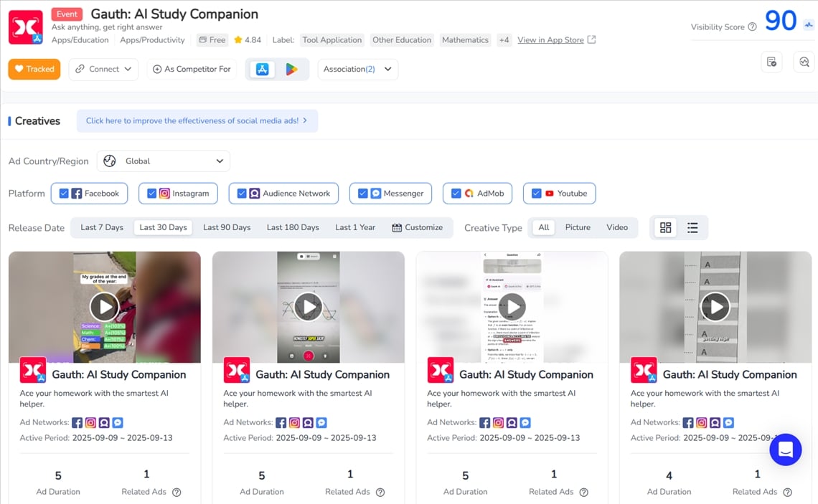Switch to list view layout
Viewport: 818px width, 504px height.
pos(692,227)
